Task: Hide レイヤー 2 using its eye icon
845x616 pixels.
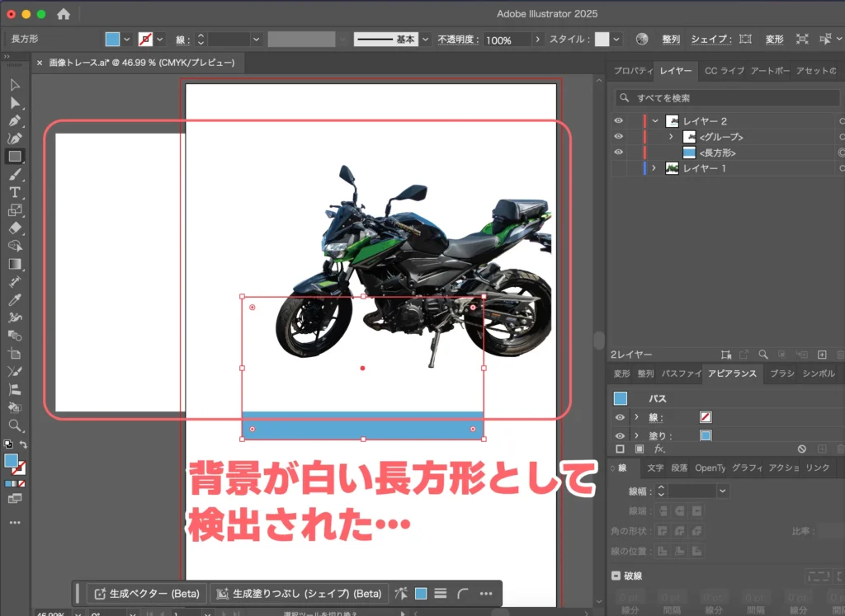Action: pos(619,121)
